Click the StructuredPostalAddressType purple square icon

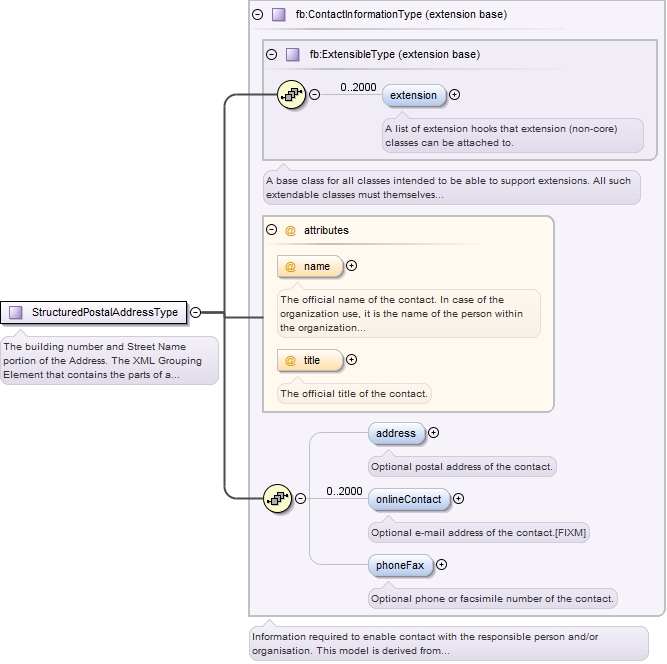[x=16, y=312]
